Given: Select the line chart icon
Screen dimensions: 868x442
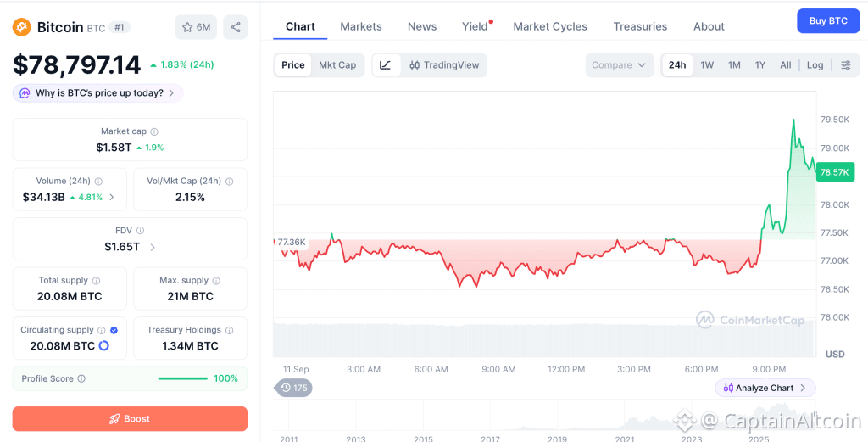Looking at the screenshot, I should [386, 64].
